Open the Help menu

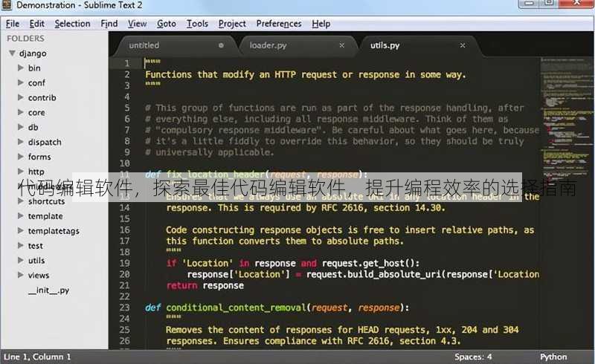click(x=321, y=24)
